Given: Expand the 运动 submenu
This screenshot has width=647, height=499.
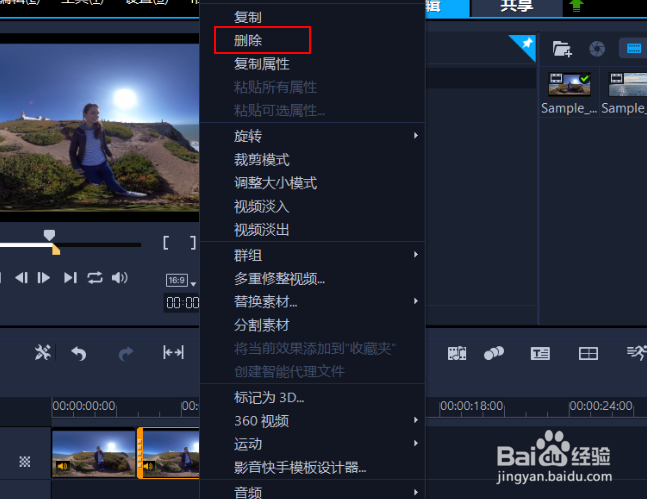Looking at the screenshot, I should [312, 444].
